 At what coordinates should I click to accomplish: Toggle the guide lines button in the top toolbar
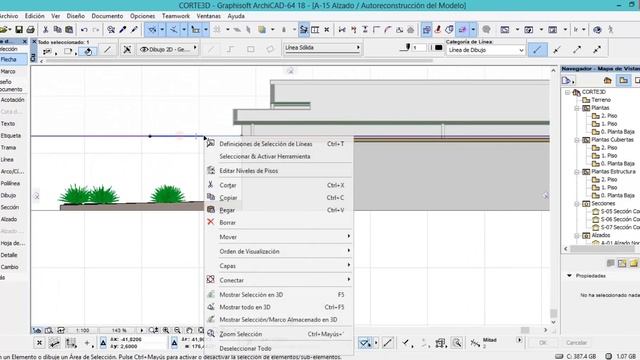(153, 30)
